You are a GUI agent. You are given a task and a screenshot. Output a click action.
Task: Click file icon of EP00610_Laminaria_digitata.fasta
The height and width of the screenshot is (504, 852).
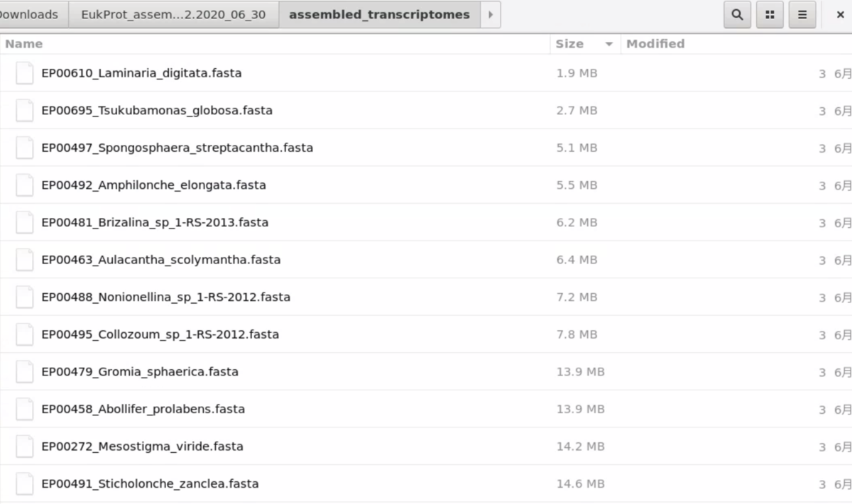coord(25,73)
